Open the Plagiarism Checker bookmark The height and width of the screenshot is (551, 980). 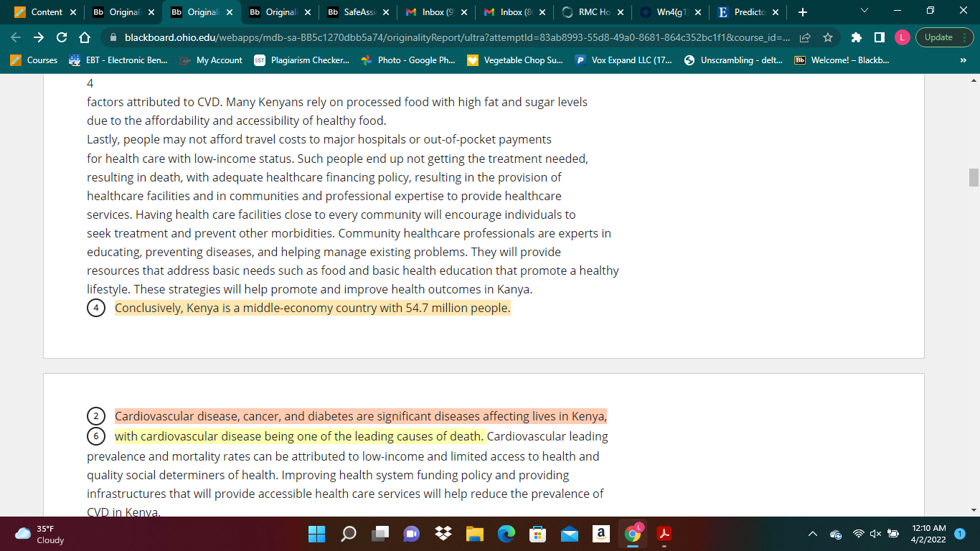(x=302, y=60)
